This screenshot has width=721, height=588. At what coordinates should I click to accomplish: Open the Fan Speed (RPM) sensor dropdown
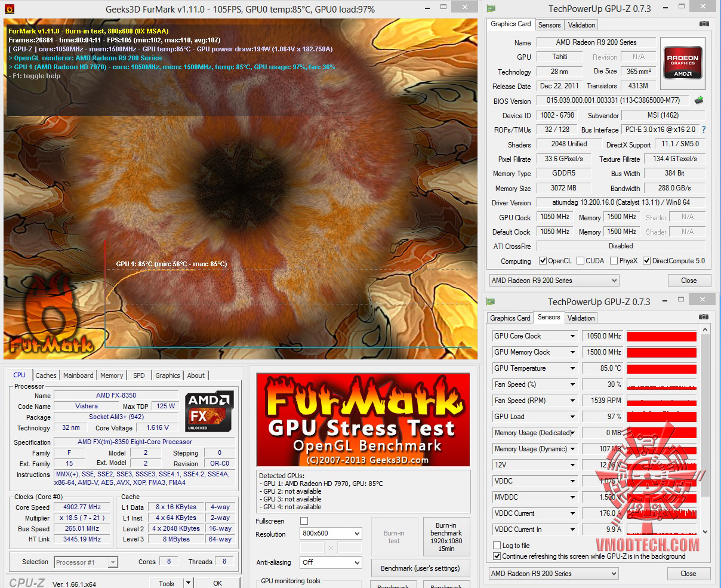(x=572, y=401)
